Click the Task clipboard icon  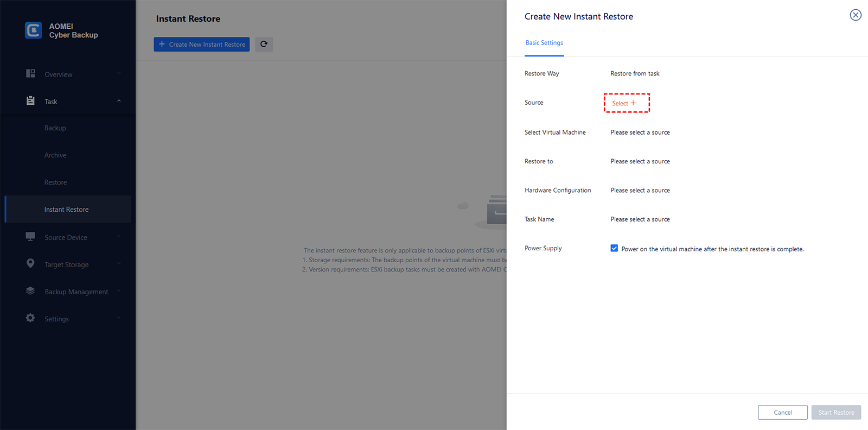click(x=30, y=100)
